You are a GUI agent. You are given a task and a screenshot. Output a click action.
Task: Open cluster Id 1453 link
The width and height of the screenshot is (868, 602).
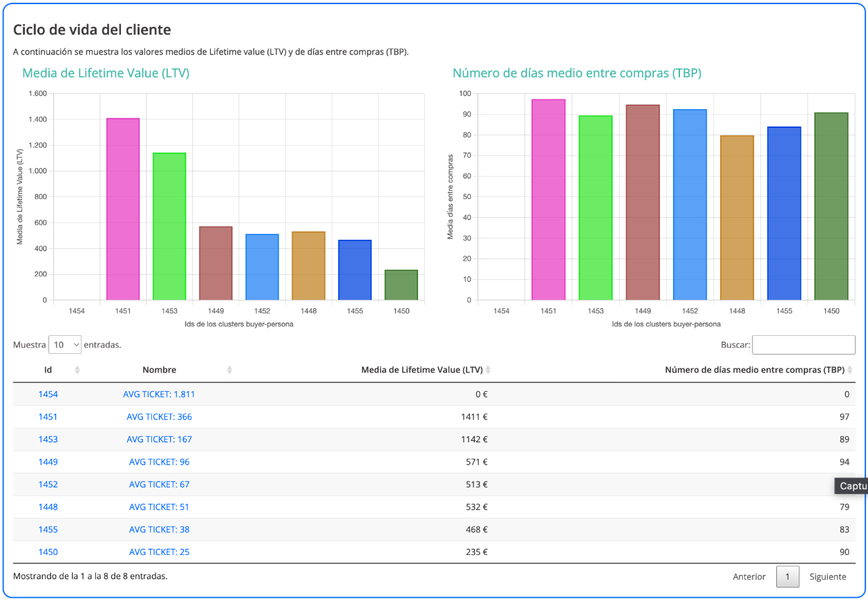click(48, 440)
